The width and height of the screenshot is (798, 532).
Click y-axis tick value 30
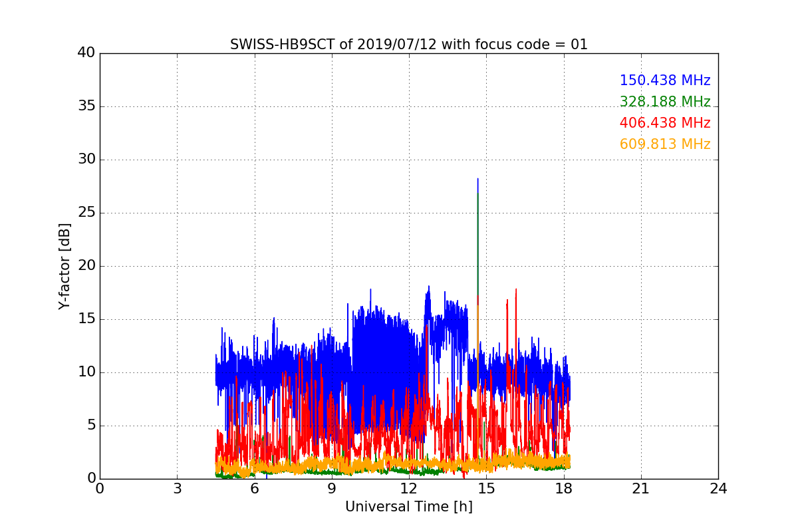[86, 160]
